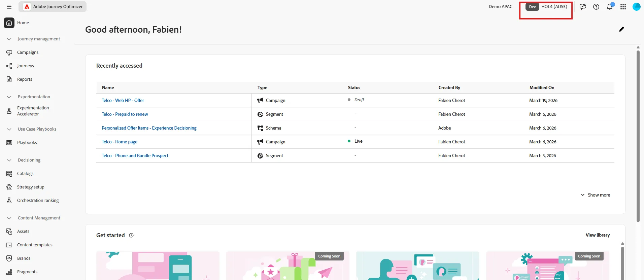Open the Home icon in sidebar

9,23
